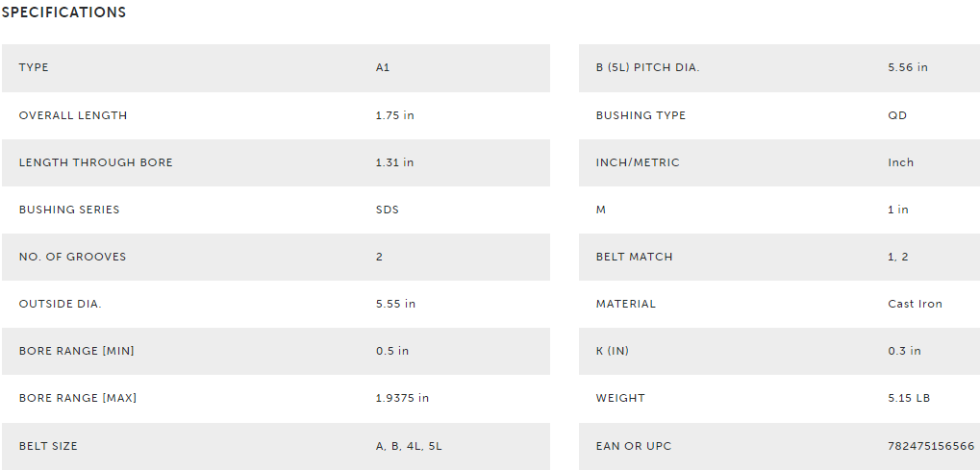The width and height of the screenshot is (980, 470).
Task: Select the K (IN) label
Action: 613,351
